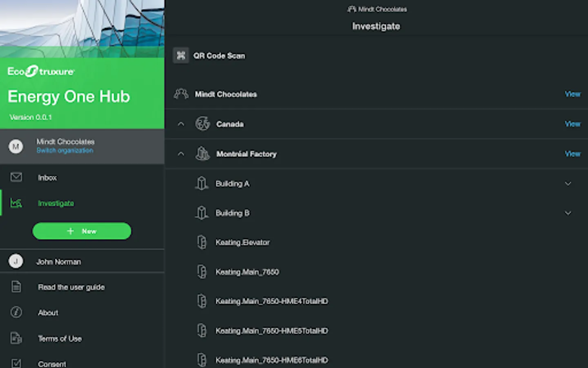This screenshot has width=588, height=368.
Task: Select Keating.Main_7650-HME5TotalHD text
Action: (x=272, y=331)
